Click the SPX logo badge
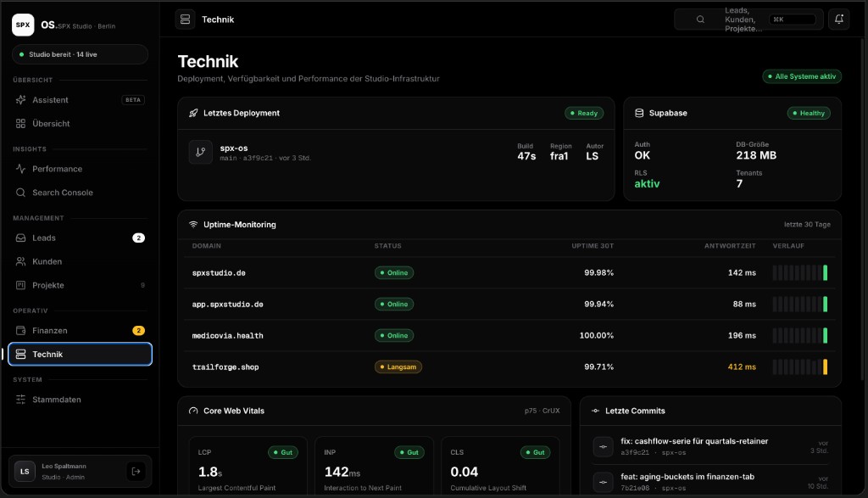 pos(23,25)
